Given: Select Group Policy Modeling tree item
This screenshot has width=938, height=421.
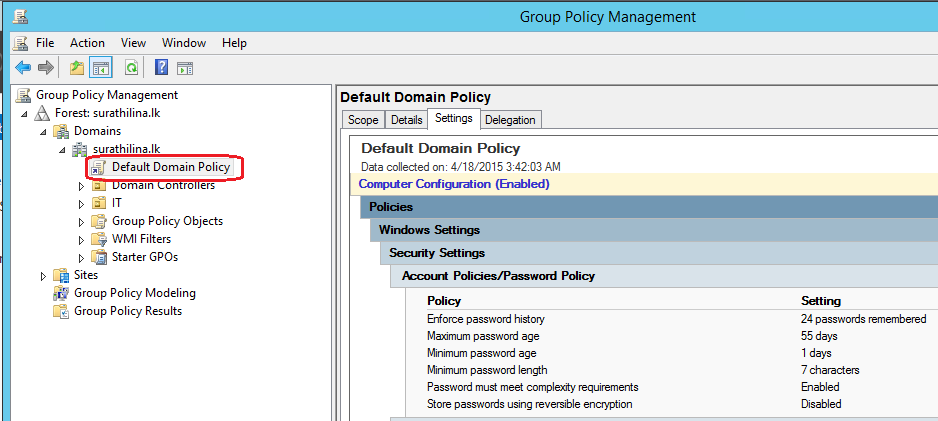Looking at the screenshot, I should (135, 293).
